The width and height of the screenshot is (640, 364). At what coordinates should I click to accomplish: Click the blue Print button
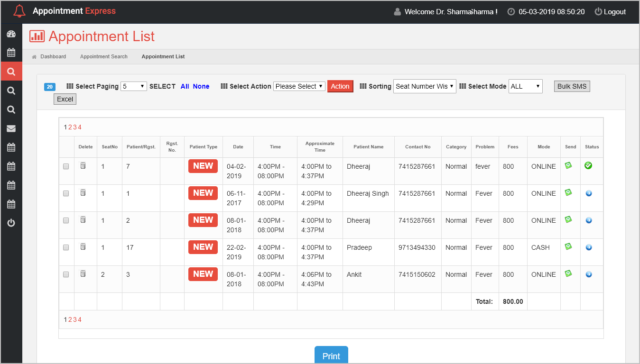pos(331,356)
